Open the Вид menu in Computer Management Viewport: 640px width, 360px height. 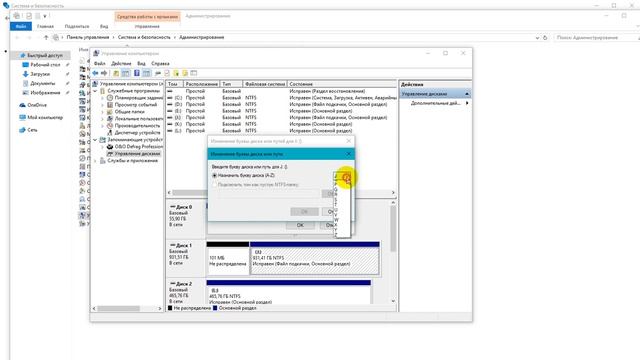pyautogui.click(x=141, y=64)
